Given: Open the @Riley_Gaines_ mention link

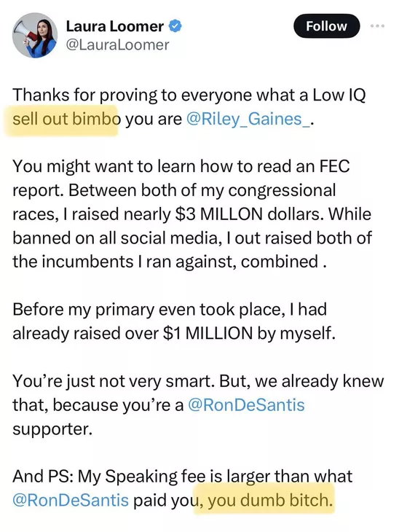Looking at the screenshot, I should click(x=248, y=119).
